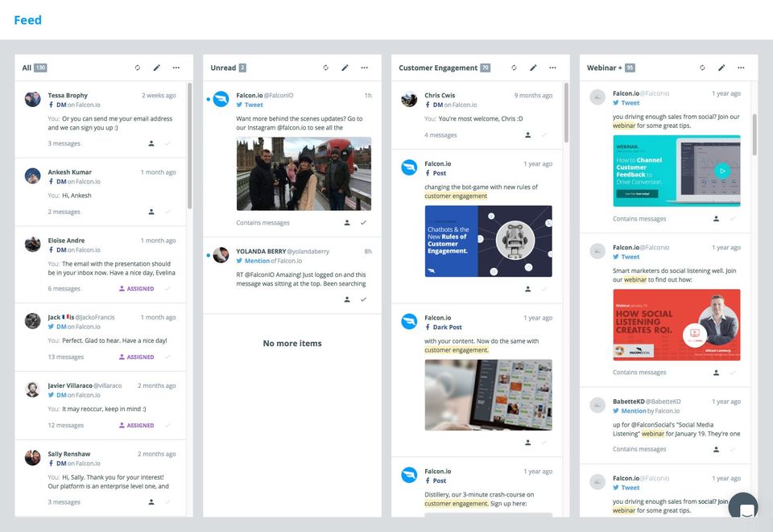
Task: Open the Feed page heading
Action: [x=27, y=20]
